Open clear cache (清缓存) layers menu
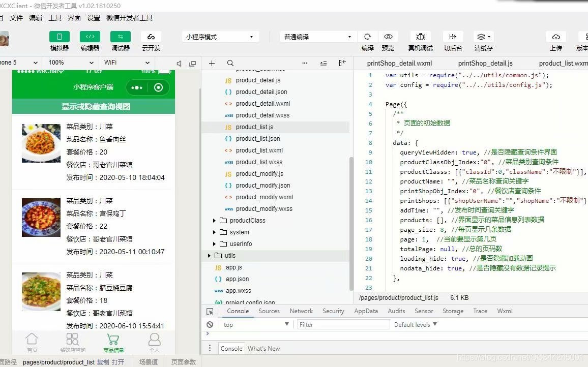 pyautogui.click(x=483, y=37)
